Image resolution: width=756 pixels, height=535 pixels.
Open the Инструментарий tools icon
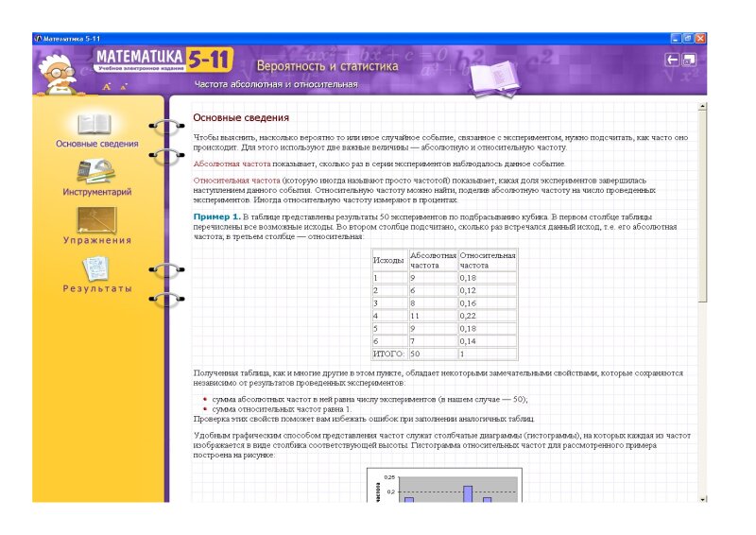point(96,171)
